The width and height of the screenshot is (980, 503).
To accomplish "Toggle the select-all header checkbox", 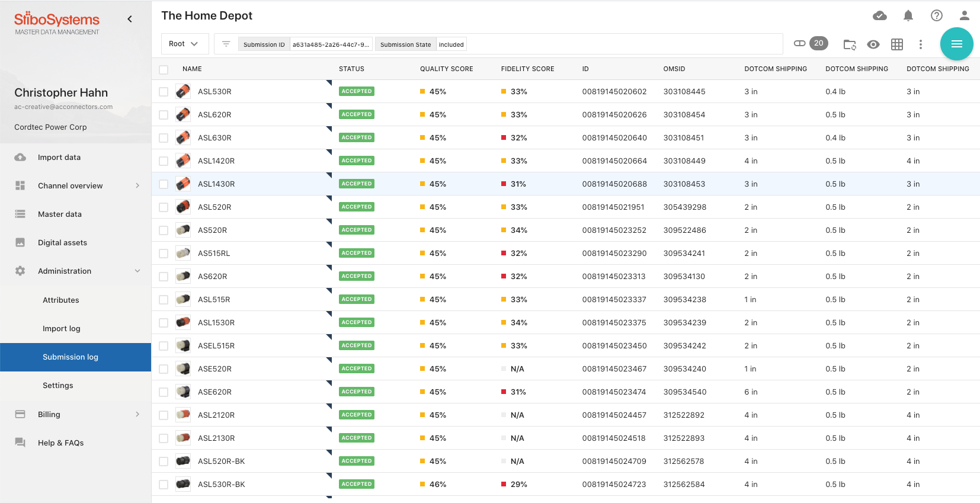I will point(164,69).
